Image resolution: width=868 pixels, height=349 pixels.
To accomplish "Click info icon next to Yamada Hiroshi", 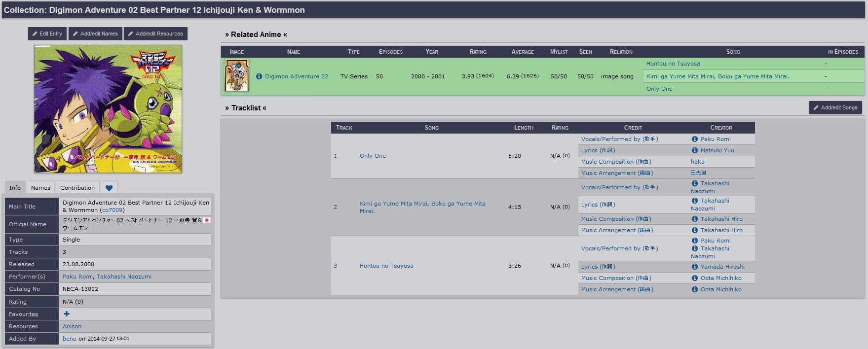I will [x=695, y=267].
